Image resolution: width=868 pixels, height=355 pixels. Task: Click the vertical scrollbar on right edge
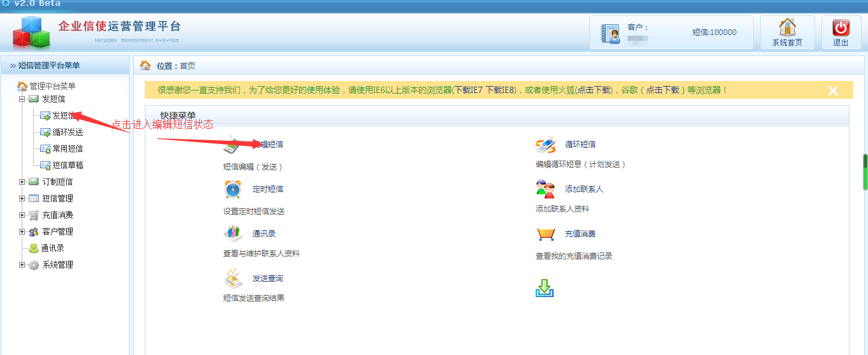coord(865,172)
